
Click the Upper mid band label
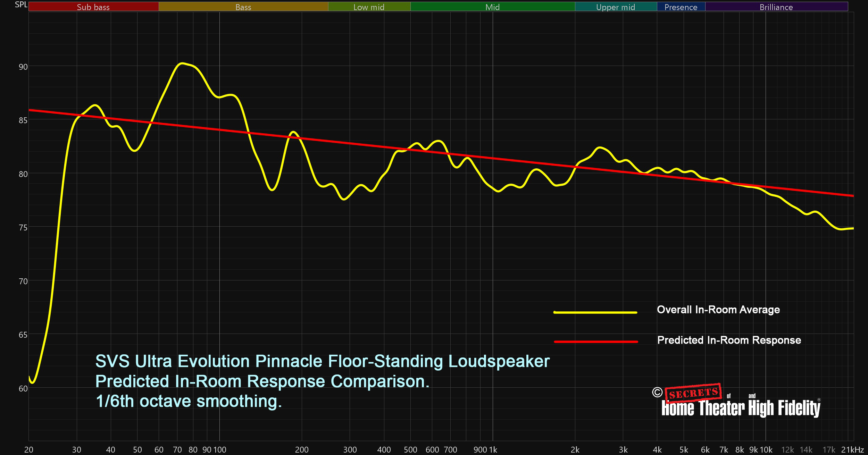[615, 7]
